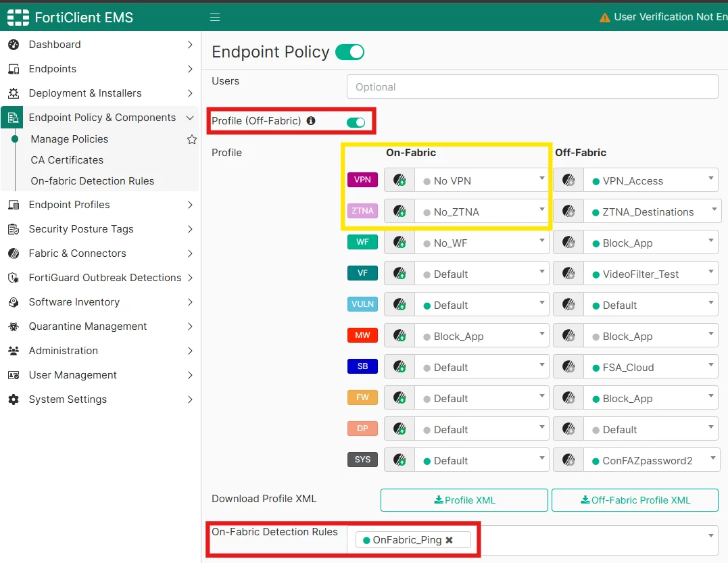Favorite Manage Policies with star icon
728x563 pixels.
pyautogui.click(x=192, y=139)
